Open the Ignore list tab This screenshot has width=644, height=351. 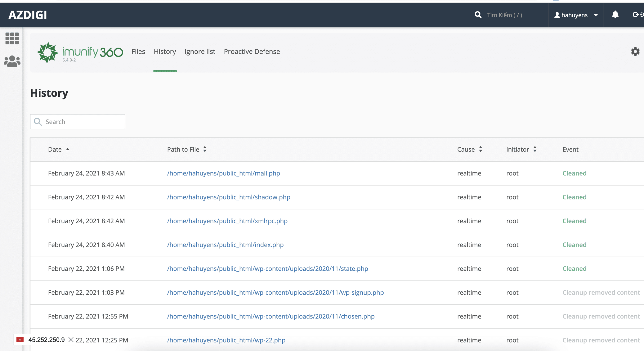coord(200,52)
